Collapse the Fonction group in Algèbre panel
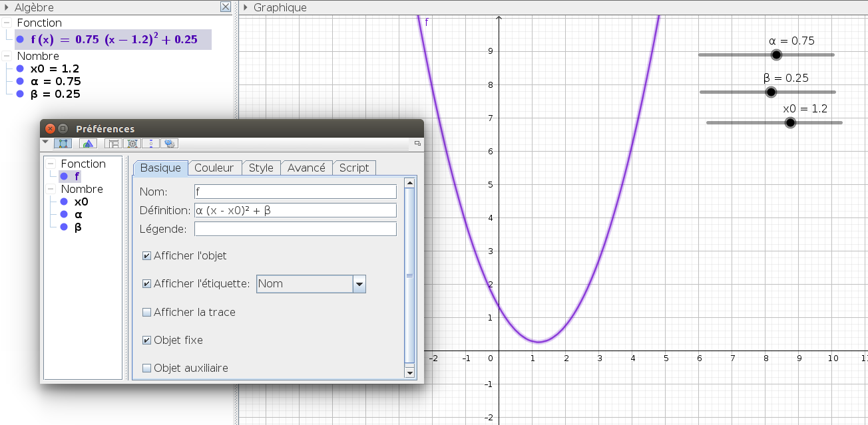This screenshot has width=868, height=425. 7,23
